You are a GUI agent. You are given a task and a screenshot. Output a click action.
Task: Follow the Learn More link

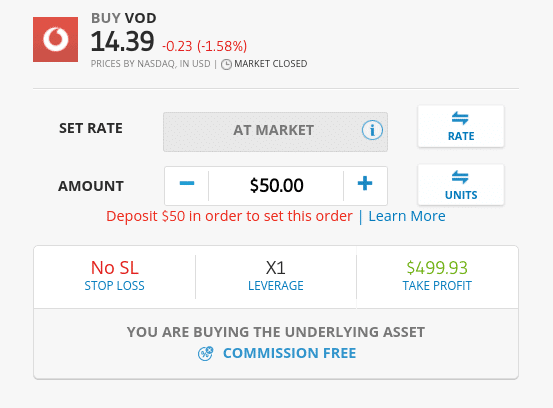point(407,216)
